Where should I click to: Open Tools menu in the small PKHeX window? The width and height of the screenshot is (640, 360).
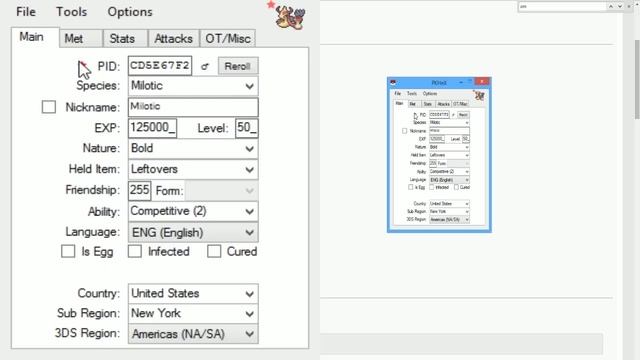[x=412, y=93]
